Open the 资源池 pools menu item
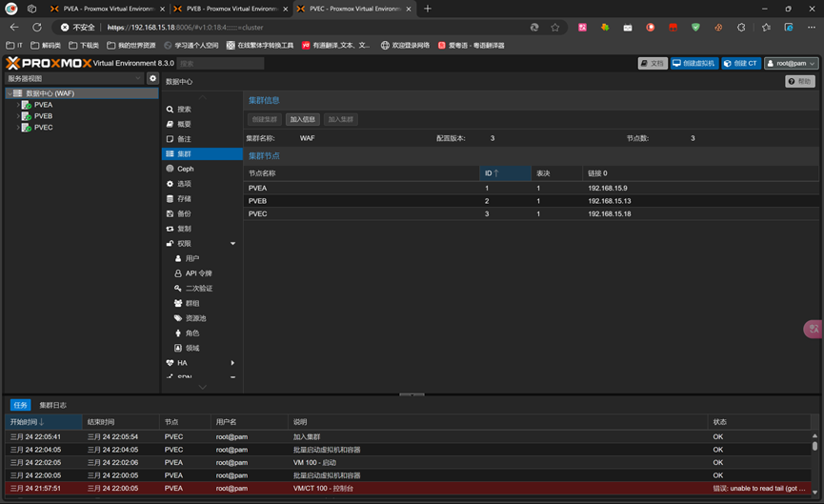 point(202,318)
